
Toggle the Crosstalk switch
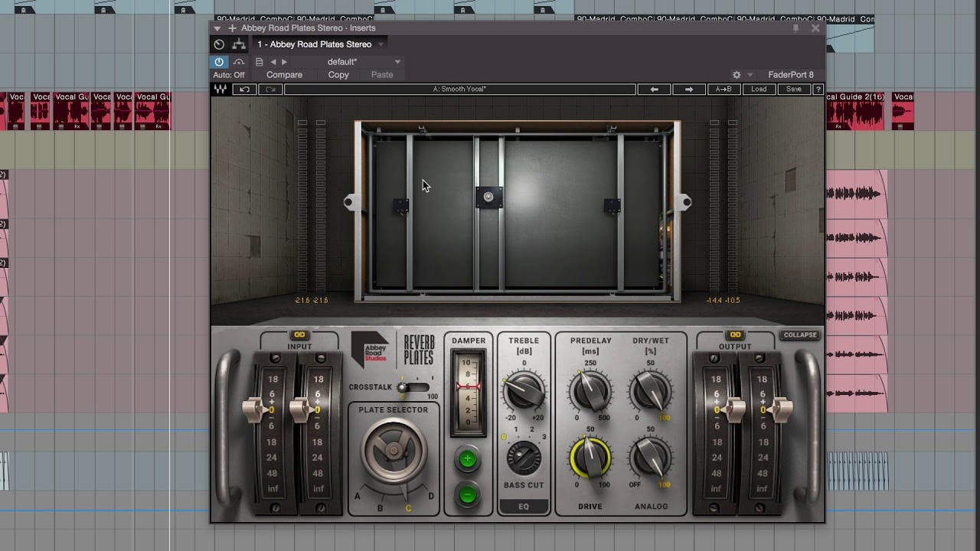tap(414, 387)
